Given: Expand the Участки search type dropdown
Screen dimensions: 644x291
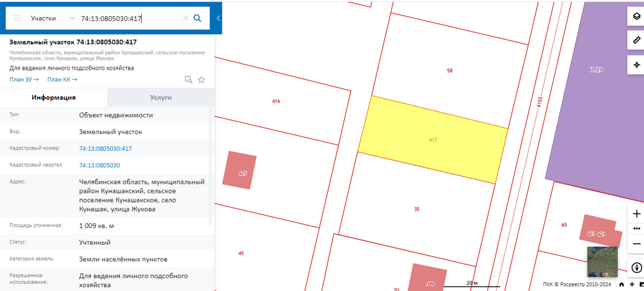Looking at the screenshot, I should click(x=72, y=18).
